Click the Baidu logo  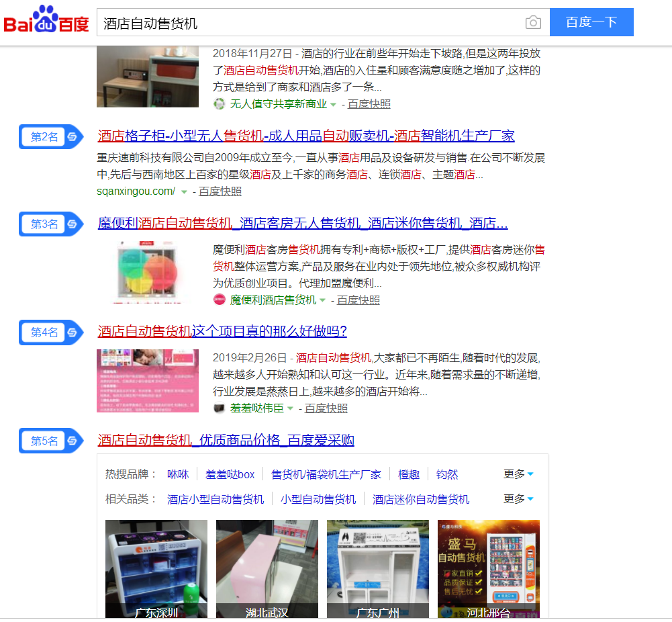click(x=46, y=20)
